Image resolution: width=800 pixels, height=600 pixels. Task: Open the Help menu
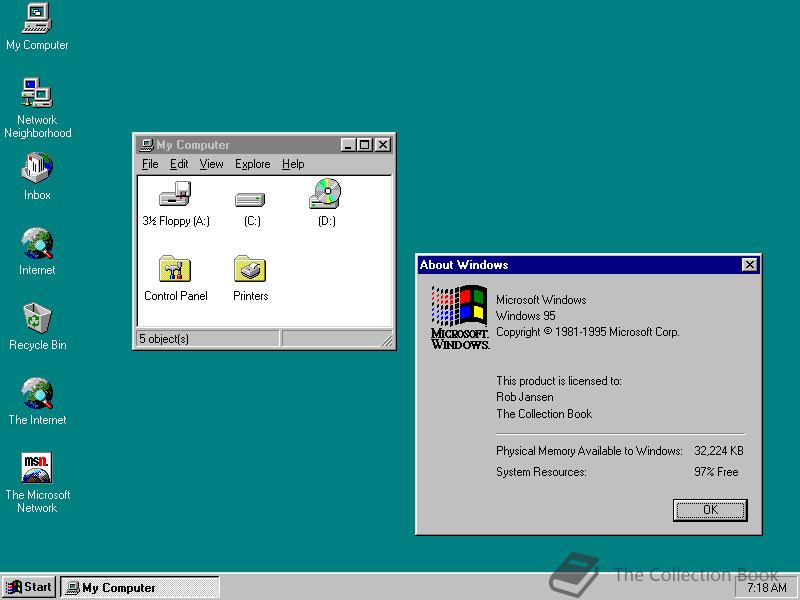[293, 164]
